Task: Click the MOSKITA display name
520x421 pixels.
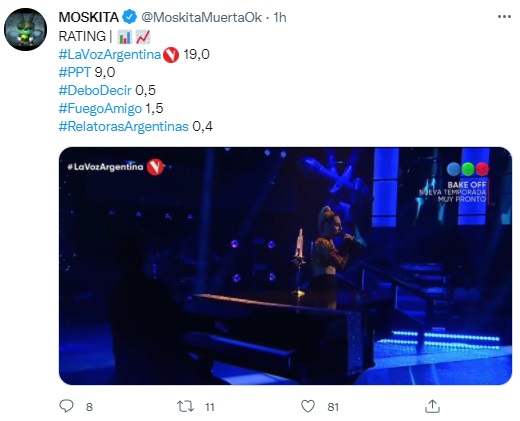Action: click(89, 17)
